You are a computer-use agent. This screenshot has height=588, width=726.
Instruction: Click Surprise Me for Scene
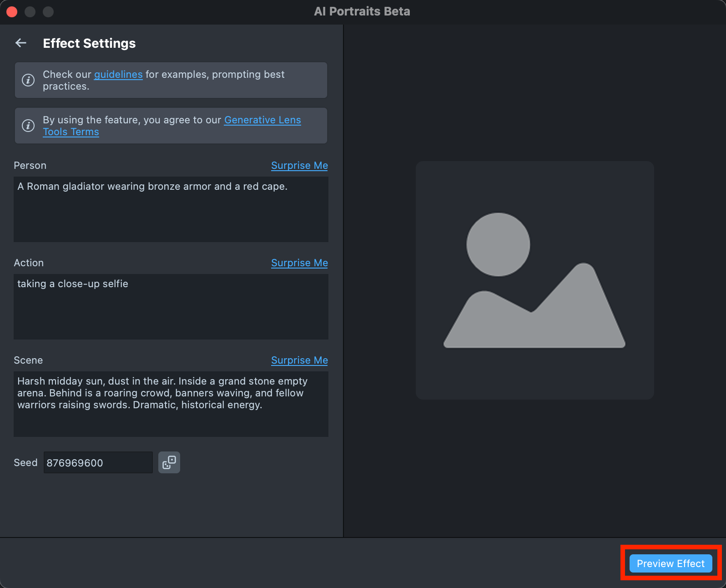pyautogui.click(x=299, y=360)
